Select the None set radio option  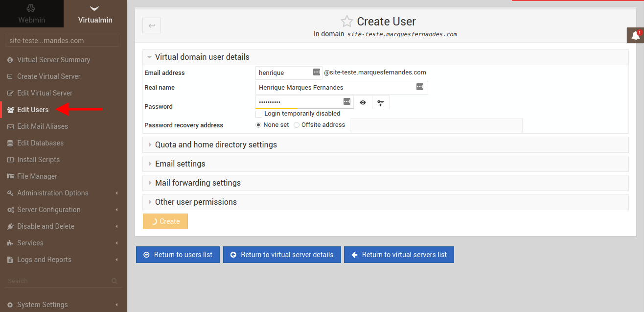(258, 125)
